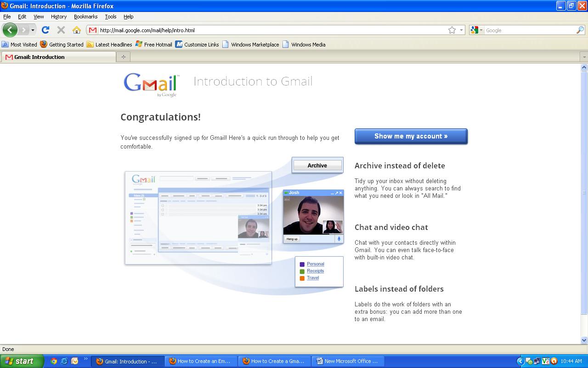Viewport: 588px width, 368px height.
Task: Click the search magnifier icon
Action: coord(580,30)
